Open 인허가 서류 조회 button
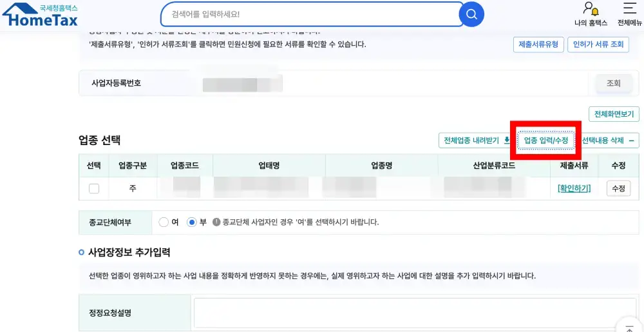Screen dimensions: 644x332 (598, 44)
